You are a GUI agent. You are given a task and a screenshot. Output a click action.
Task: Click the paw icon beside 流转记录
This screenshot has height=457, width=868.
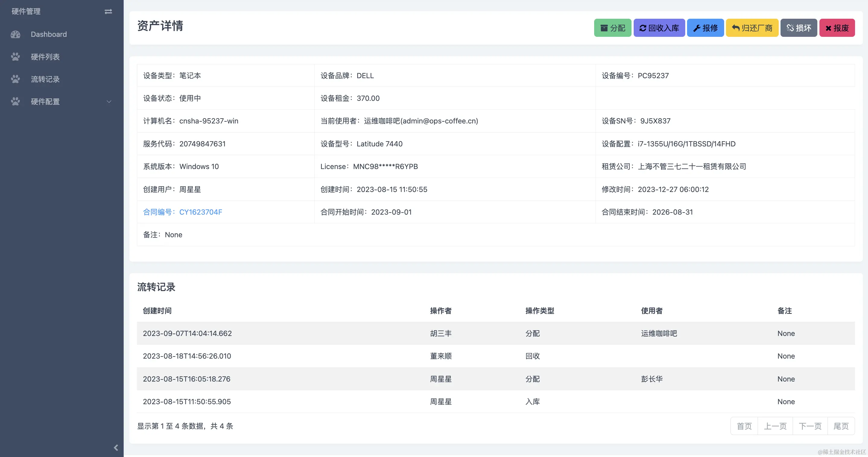pos(15,79)
